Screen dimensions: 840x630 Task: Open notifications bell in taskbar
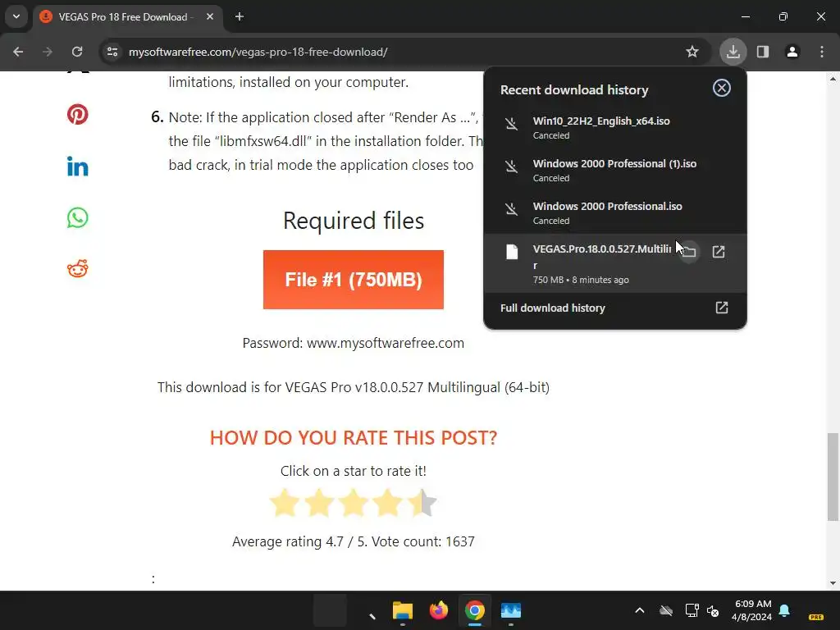pyautogui.click(x=784, y=610)
